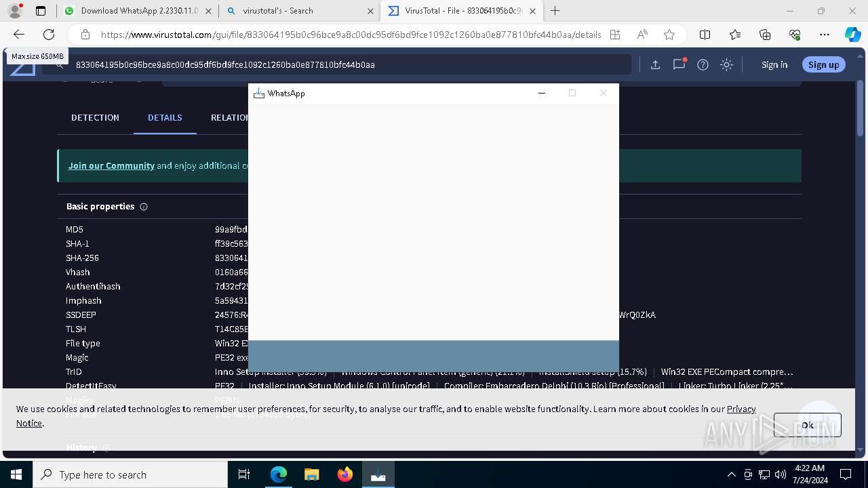The height and width of the screenshot is (488, 868).
Task: Close the Download WhatsApp tab
Action: pos(208,11)
